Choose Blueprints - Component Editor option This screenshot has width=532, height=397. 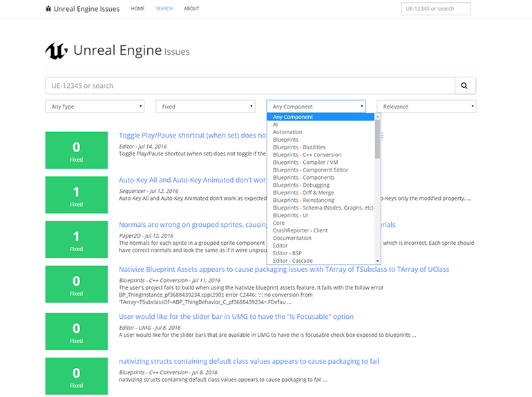click(x=321, y=170)
